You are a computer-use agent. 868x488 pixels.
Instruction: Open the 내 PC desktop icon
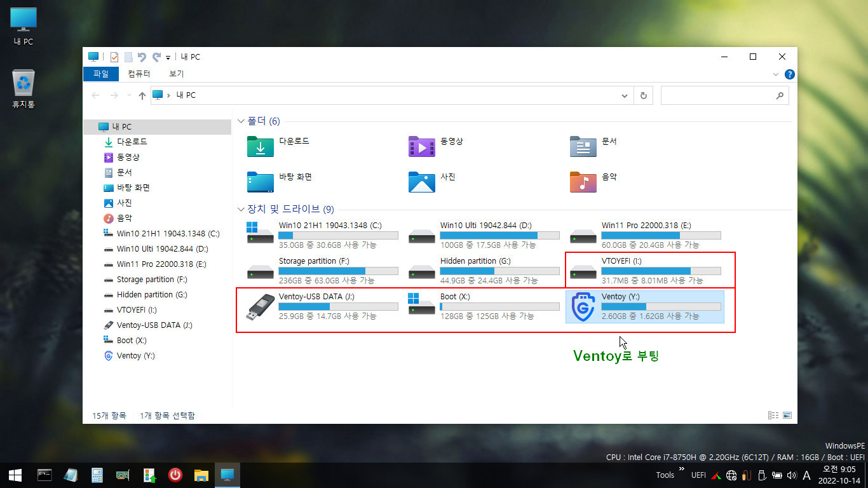coord(24,27)
